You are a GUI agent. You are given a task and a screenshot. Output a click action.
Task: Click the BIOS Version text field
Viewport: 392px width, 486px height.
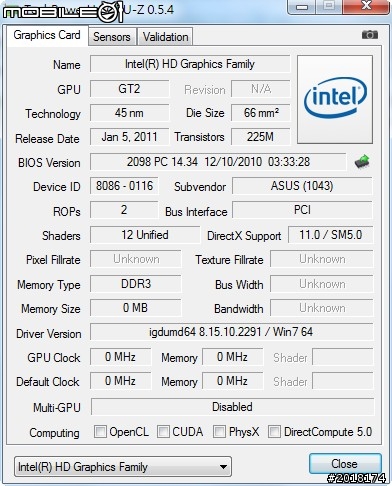pos(218,162)
